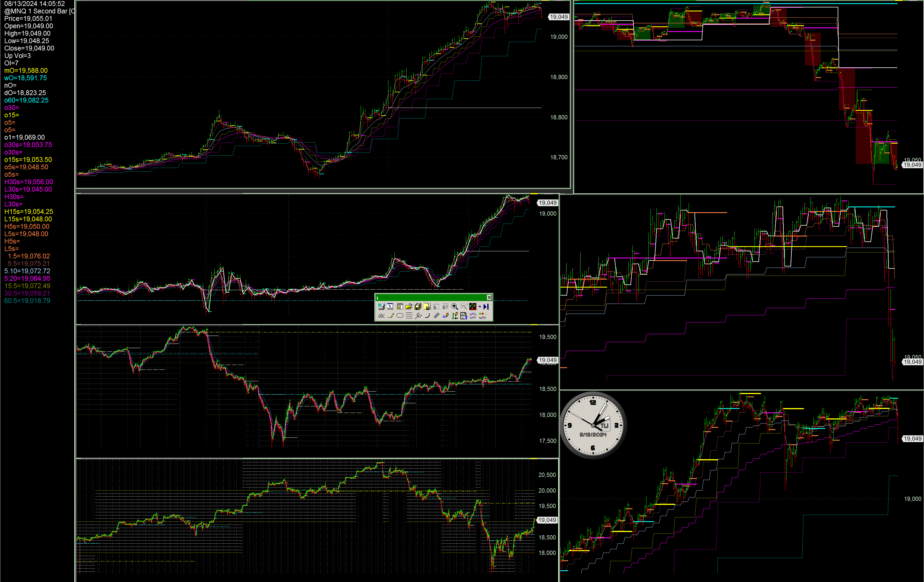924x582 pixels.
Task: Select the horizontal parallel lines tool
Action: (x=409, y=316)
